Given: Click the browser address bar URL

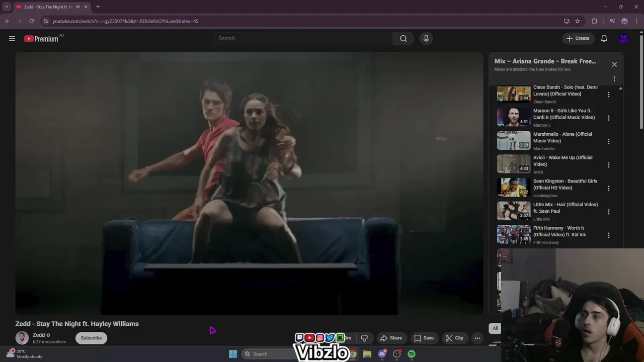Looking at the screenshot, I should (x=125, y=21).
